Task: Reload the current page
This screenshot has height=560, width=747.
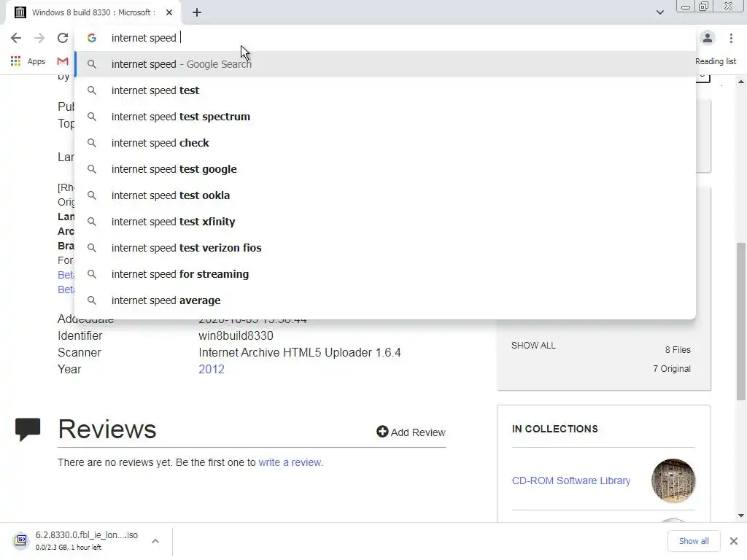Action: (63, 38)
